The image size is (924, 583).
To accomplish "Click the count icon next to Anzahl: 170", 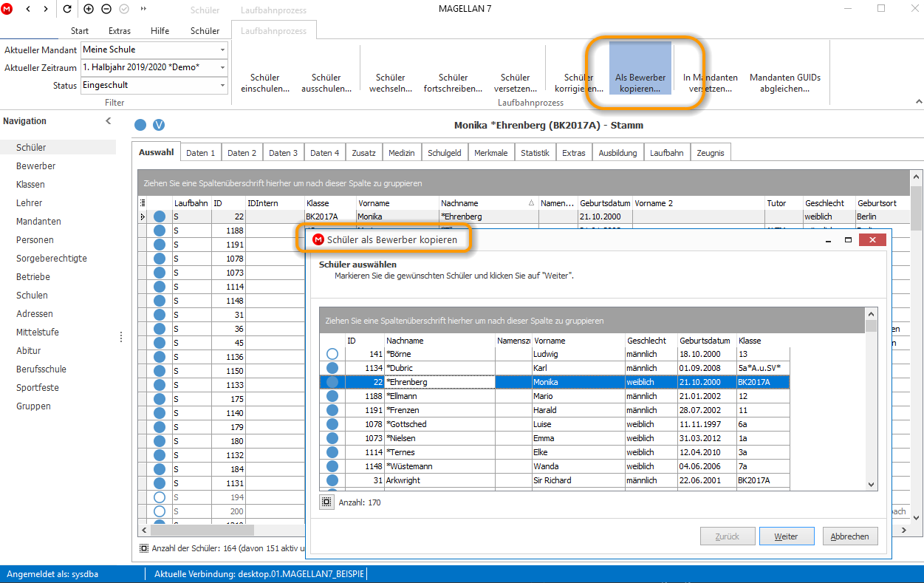I will [326, 502].
